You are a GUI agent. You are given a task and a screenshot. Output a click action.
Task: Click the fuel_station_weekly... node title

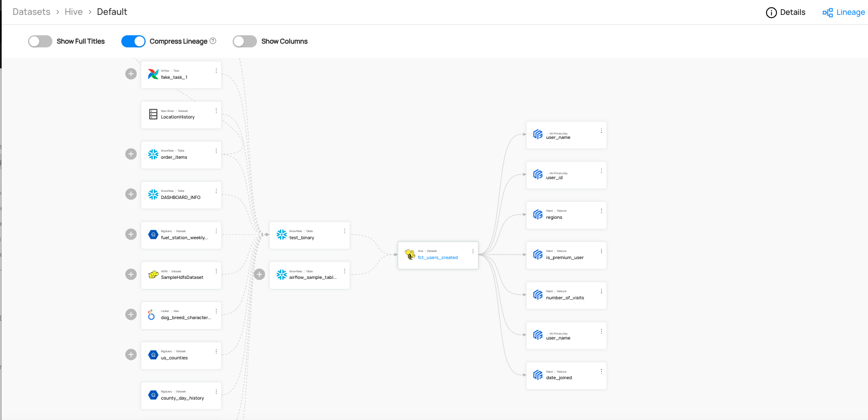[184, 238]
